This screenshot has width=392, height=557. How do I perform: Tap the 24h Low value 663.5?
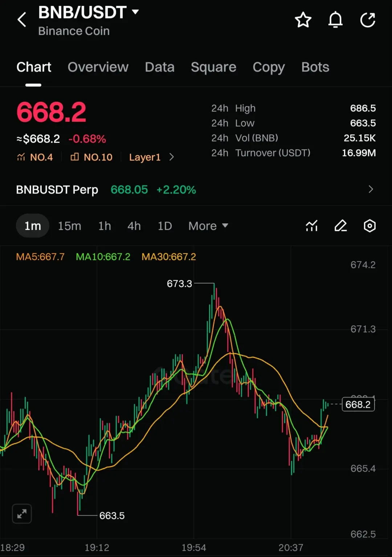(x=363, y=123)
